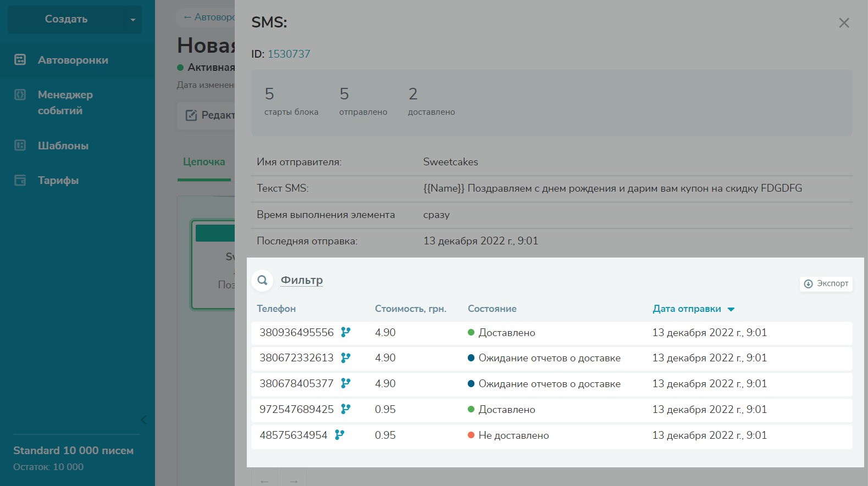Click the Standard 10 000 писем plan text
This screenshot has height=486, width=868.
click(x=74, y=450)
